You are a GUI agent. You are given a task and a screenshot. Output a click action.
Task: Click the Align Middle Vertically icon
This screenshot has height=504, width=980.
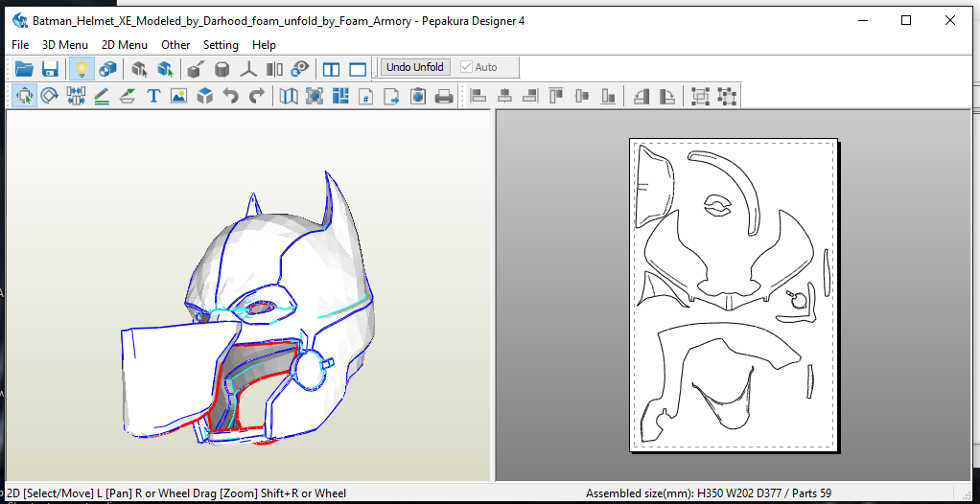click(x=582, y=96)
